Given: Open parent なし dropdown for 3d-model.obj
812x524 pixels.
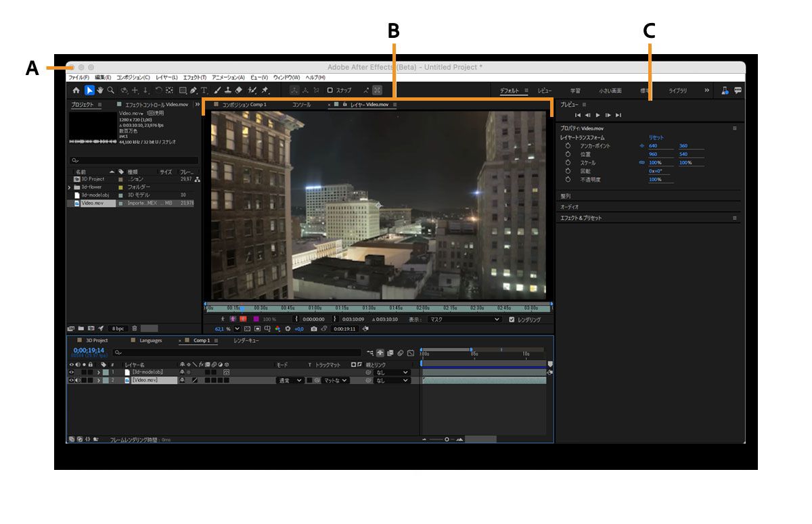Looking at the screenshot, I should point(392,372).
